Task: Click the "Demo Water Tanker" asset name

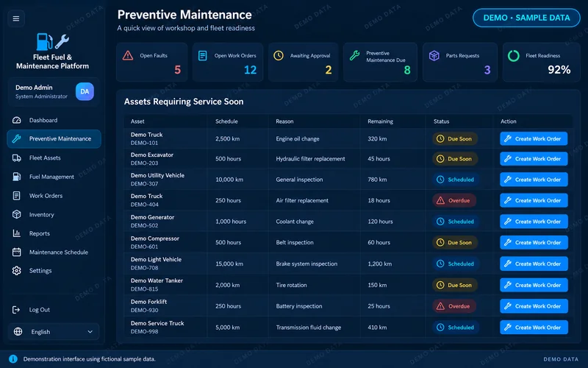Action: [157, 280]
